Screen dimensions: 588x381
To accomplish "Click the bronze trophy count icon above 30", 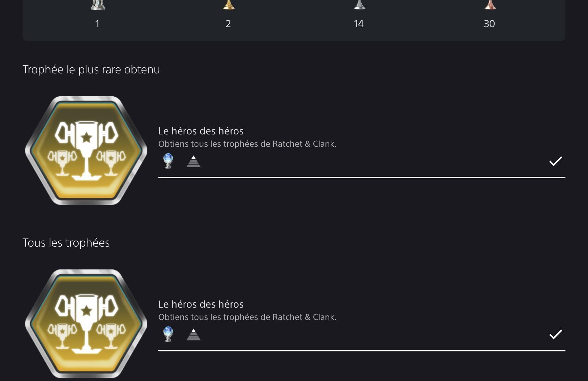I will click(x=490, y=5).
